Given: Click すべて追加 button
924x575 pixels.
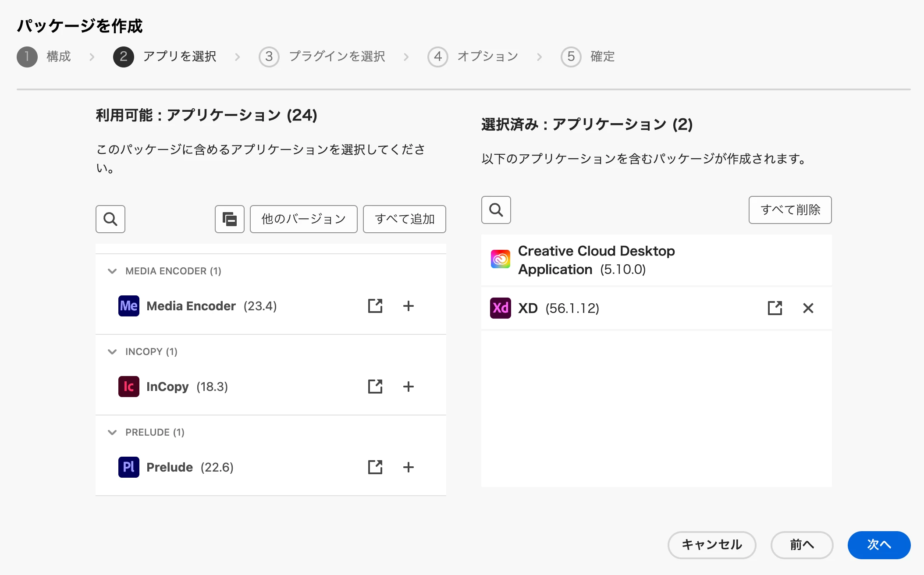Looking at the screenshot, I should pos(404,219).
